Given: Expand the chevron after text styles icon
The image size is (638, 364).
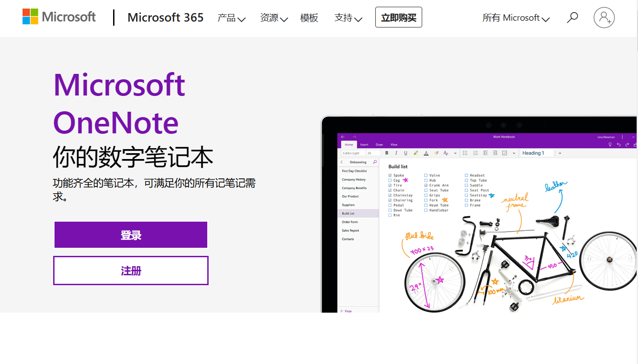Looking at the screenshot, I should [x=455, y=153].
